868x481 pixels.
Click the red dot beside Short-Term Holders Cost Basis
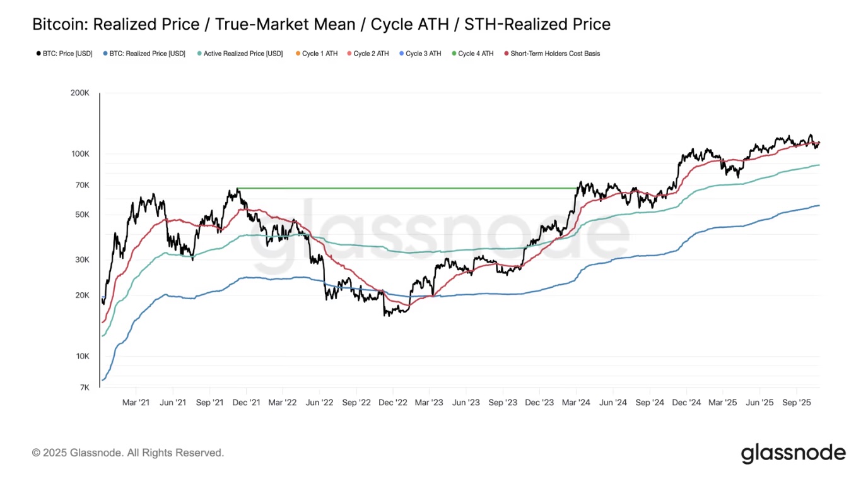coord(506,54)
